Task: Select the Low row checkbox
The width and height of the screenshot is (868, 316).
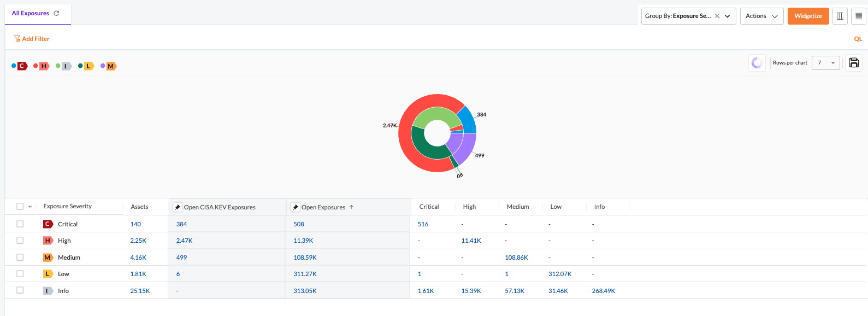Action: [x=20, y=273]
